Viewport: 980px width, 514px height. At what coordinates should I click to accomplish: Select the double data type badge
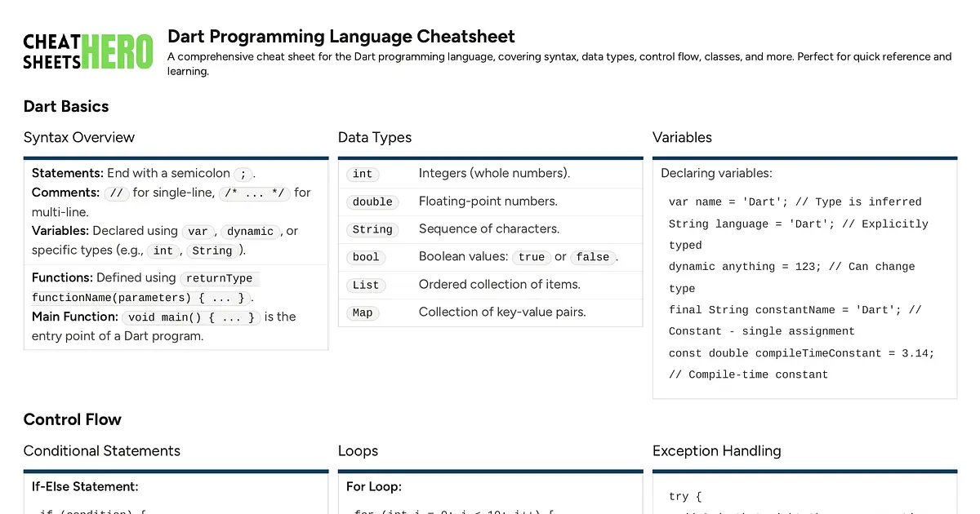[x=372, y=202]
